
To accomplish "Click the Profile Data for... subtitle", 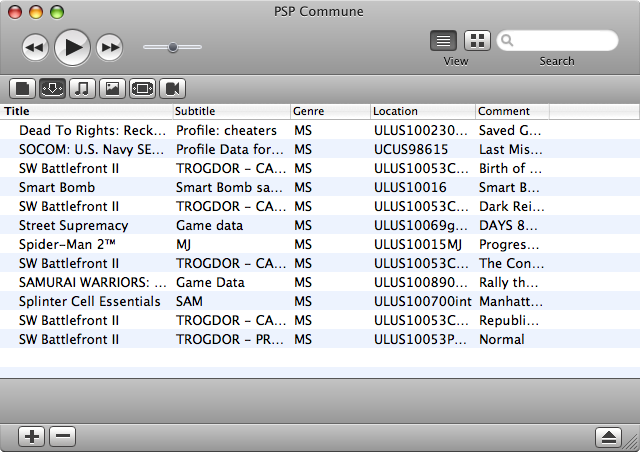I will (230, 149).
